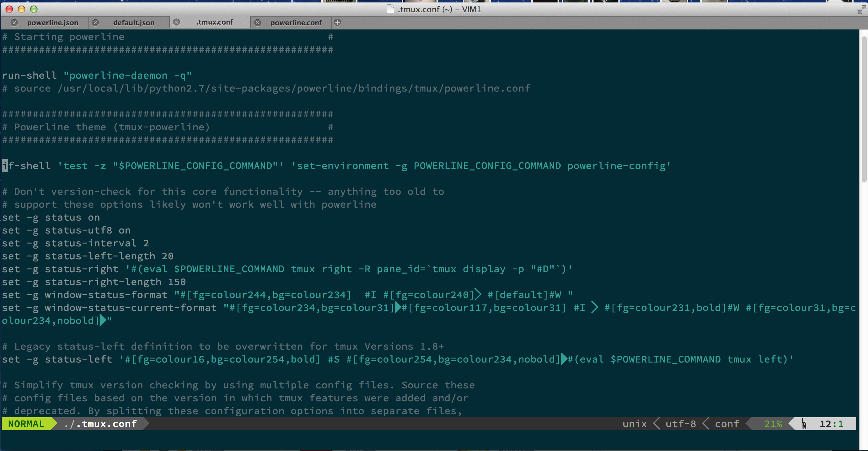Viewport: 868px width, 451px height.
Task: Switch to powerline.json tab
Action: point(52,22)
